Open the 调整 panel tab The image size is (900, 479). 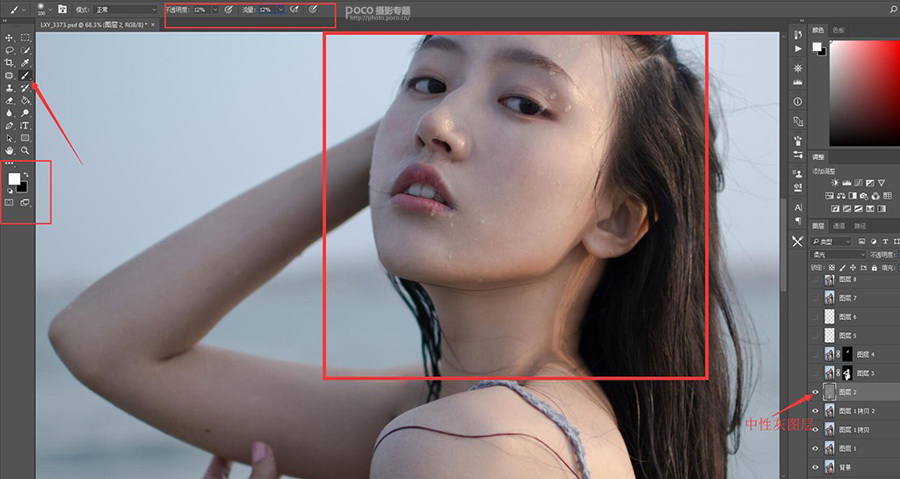coord(818,157)
